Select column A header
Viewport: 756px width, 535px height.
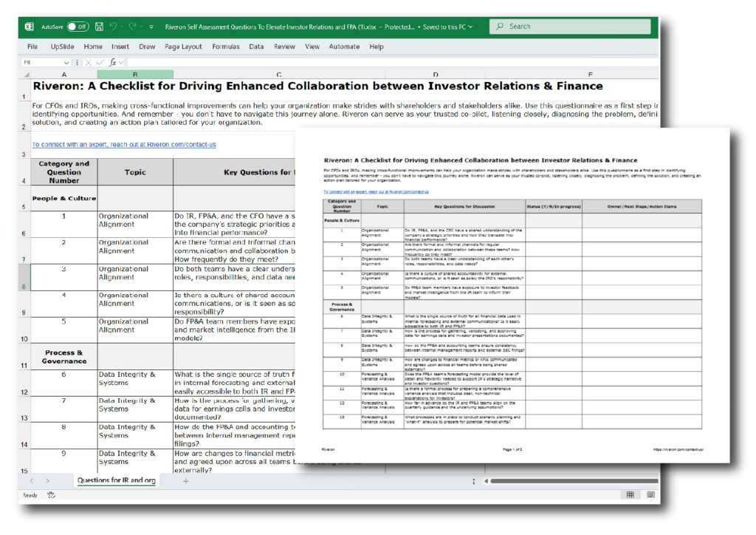pos(64,75)
